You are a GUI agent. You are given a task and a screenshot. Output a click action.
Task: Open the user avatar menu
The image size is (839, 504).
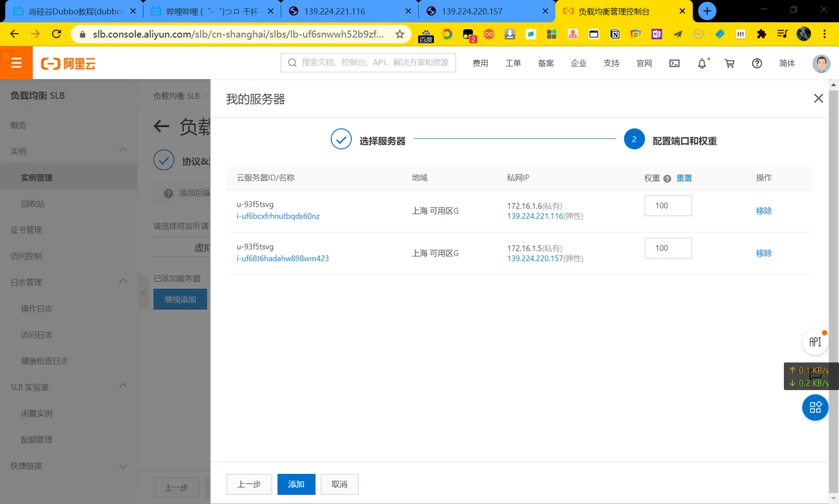tap(821, 64)
